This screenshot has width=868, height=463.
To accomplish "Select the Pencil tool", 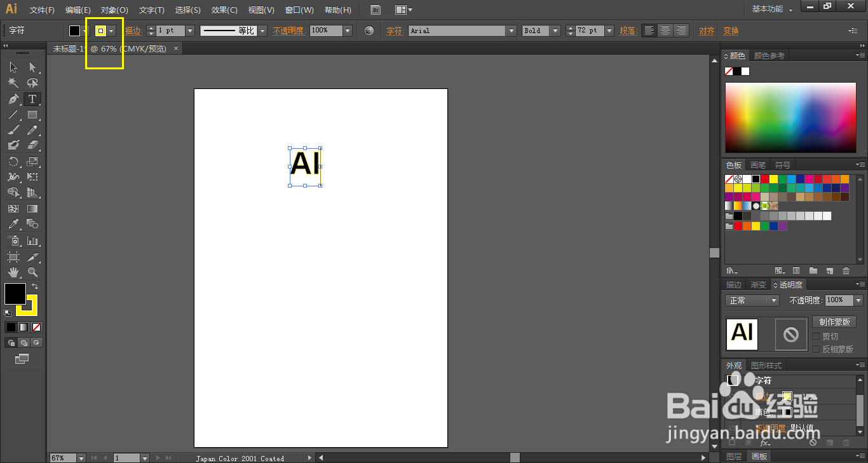I will click(x=32, y=130).
